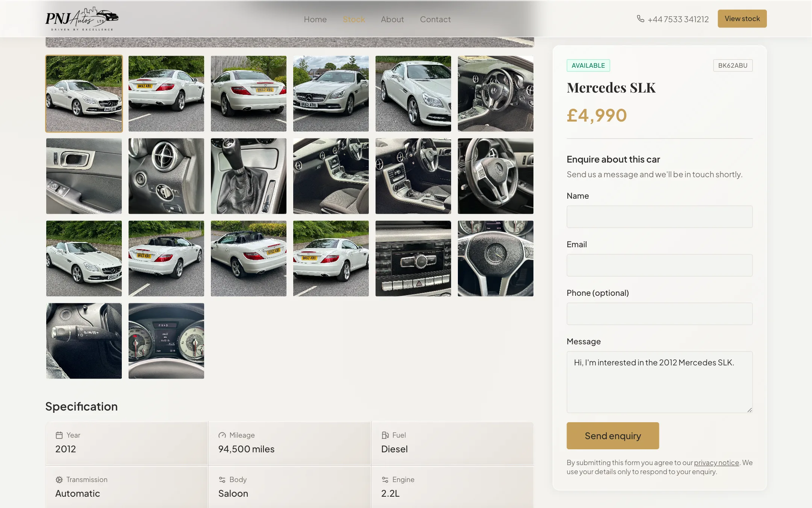
Task: Click the sliders icon next to Engine
Action: pos(385,479)
